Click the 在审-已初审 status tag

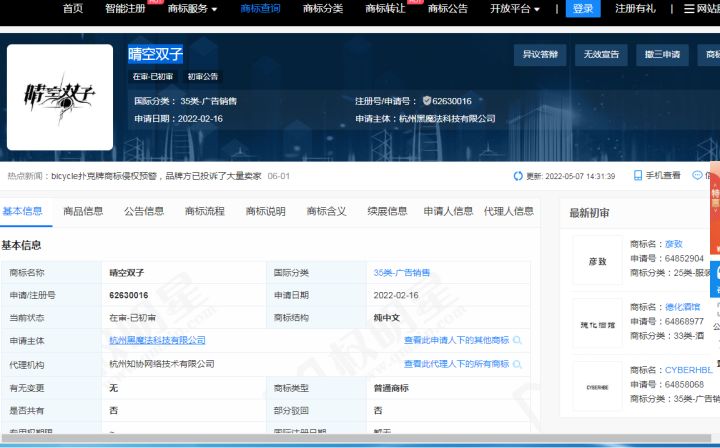point(152,77)
